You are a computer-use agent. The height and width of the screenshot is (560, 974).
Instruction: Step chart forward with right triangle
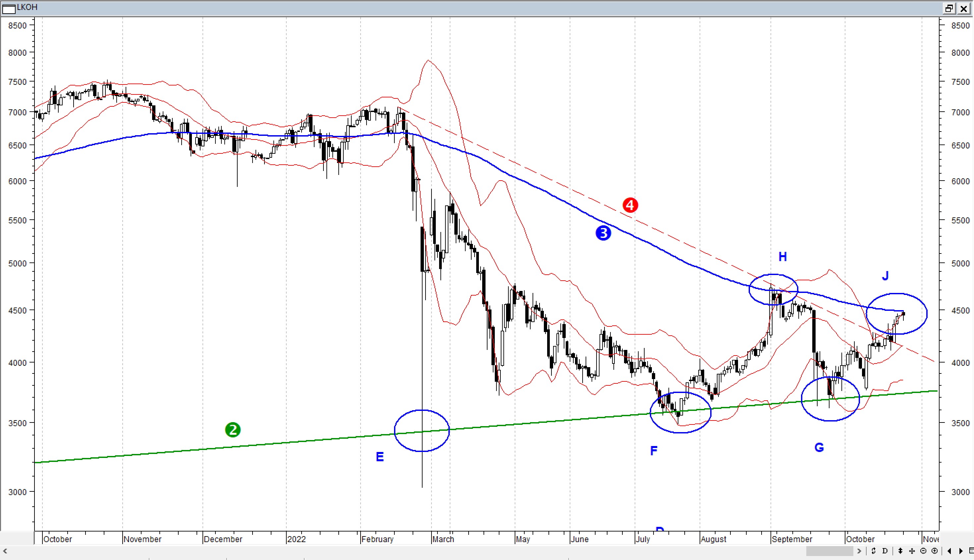click(x=960, y=551)
